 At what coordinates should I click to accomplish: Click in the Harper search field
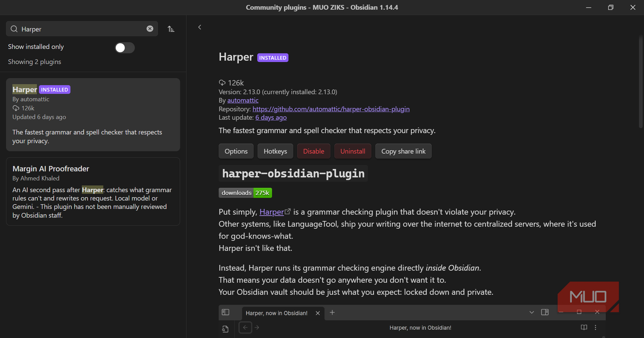(x=82, y=29)
